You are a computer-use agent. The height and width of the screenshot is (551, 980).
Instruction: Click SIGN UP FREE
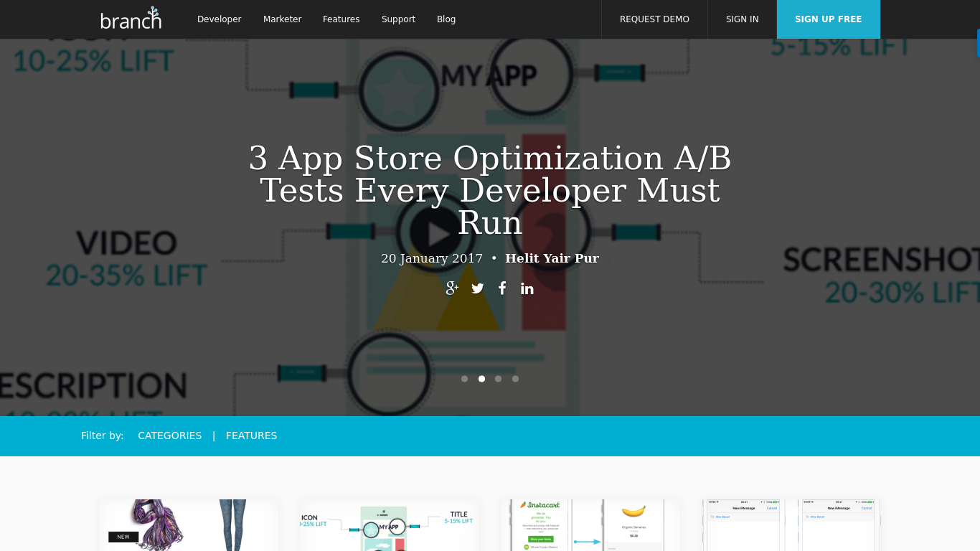point(828,19)
